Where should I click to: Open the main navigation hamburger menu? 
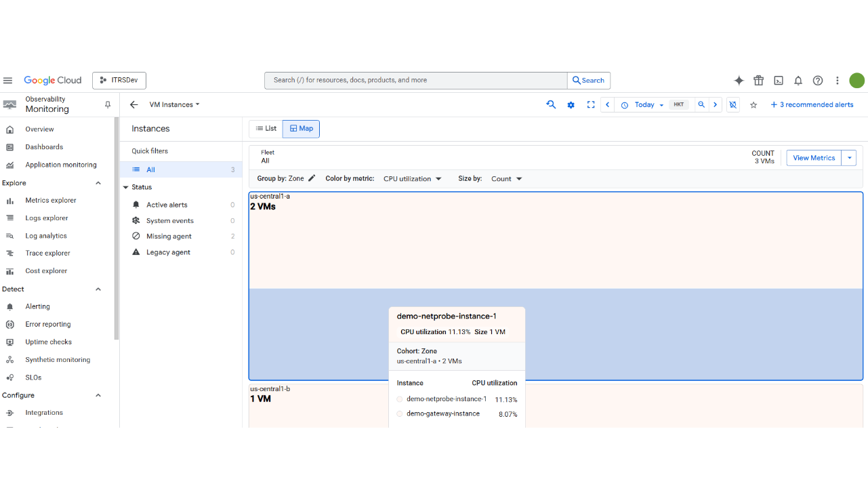[8, 81]
